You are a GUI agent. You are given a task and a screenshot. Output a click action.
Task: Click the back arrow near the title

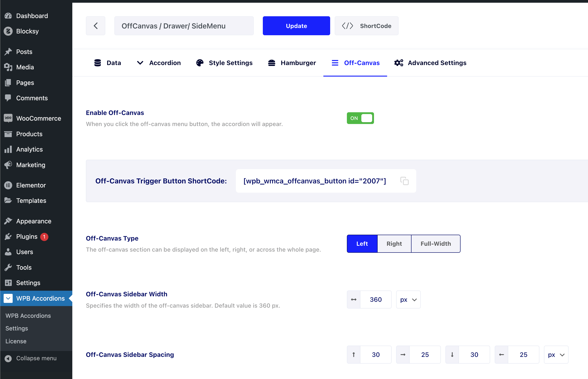(x=96, y=26)
